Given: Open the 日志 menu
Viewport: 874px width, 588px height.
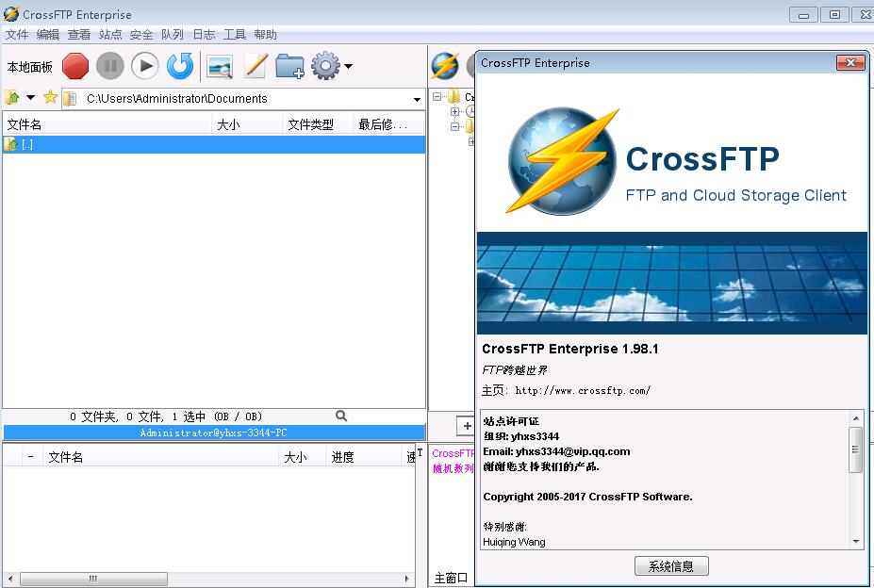Looking at the screenshot, I should [x=204, y=35].
